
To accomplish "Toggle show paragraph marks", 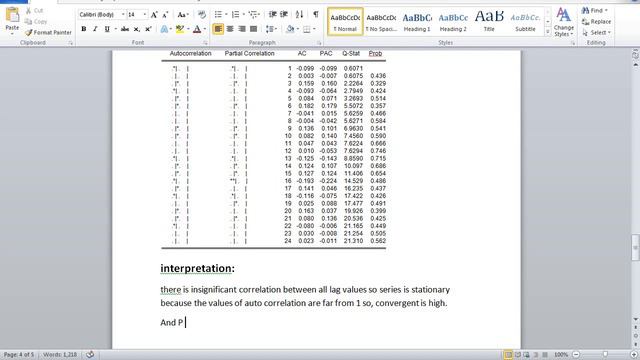I will pos(316,15).
